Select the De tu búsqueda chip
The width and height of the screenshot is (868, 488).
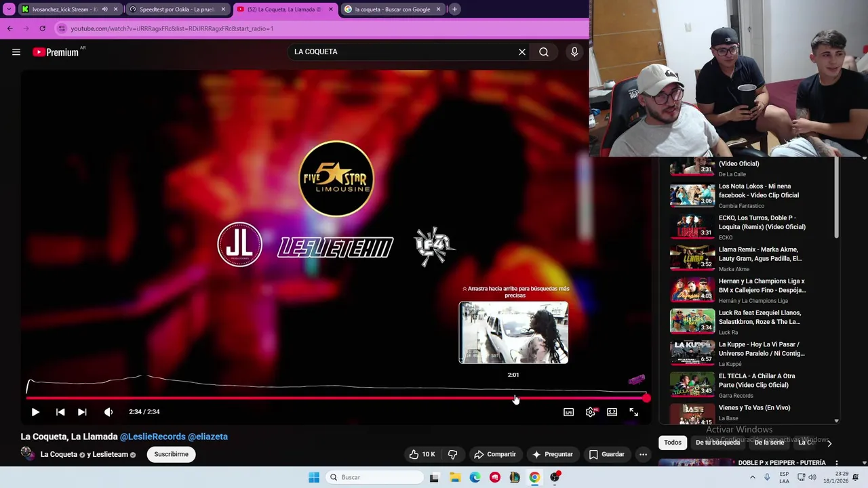click(717, 443)
